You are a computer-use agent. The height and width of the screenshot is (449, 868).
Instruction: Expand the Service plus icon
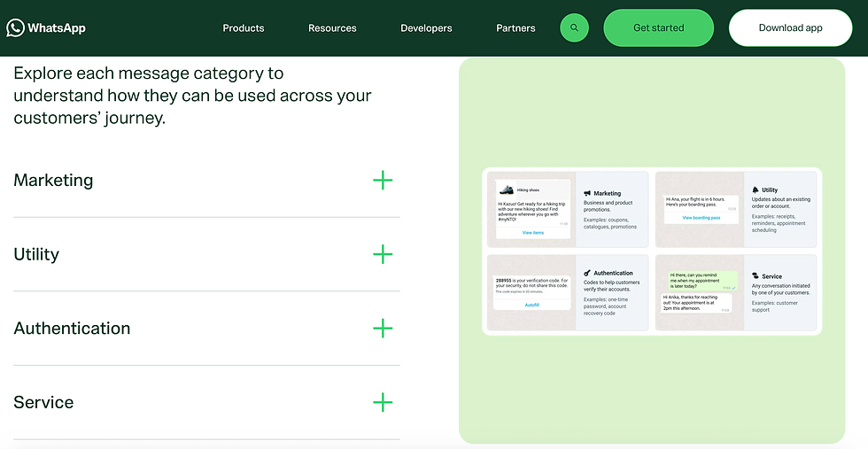pos(383,402)
